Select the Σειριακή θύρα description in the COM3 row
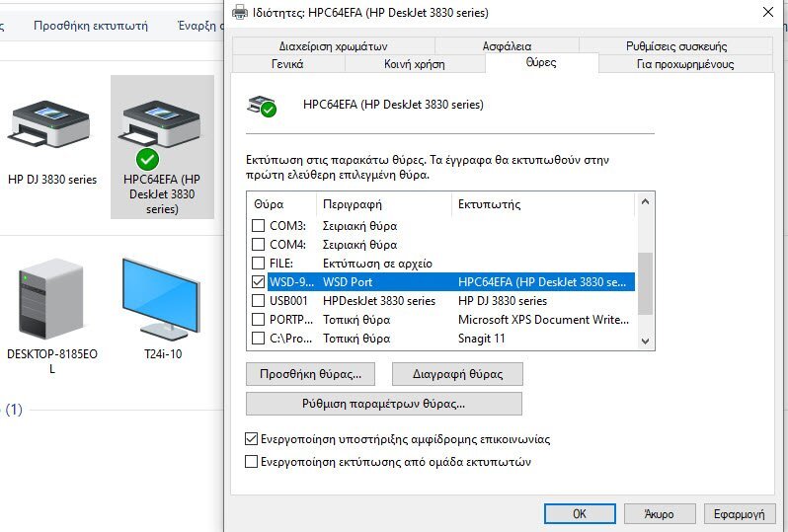Image resolution: width=788 pixels, height=532 pixels. [x=359, y=226]
